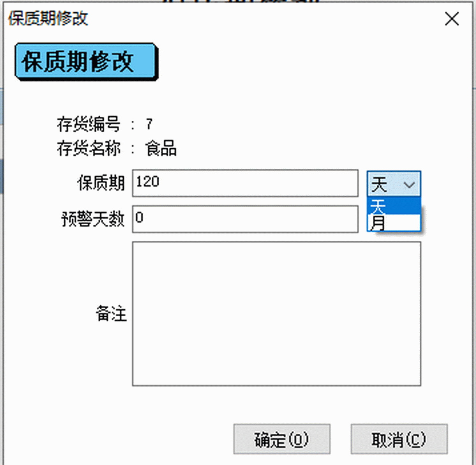Close the 保质期修改 dialog window
Image resolution: width=476 pixels, height=465 pixels.
(452, 19)
